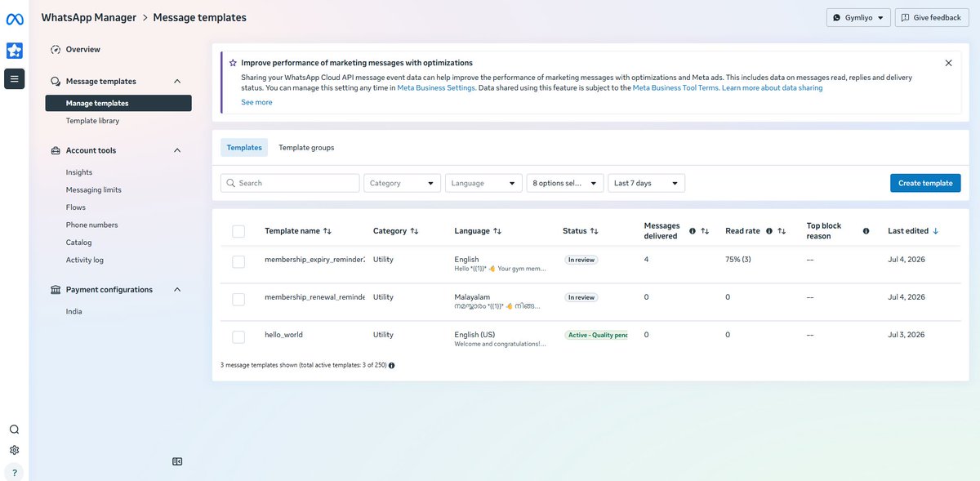This screenshot has width=980, height=481.
Task: Open the settings gear icon in the left rail
Action: (15, 450)
